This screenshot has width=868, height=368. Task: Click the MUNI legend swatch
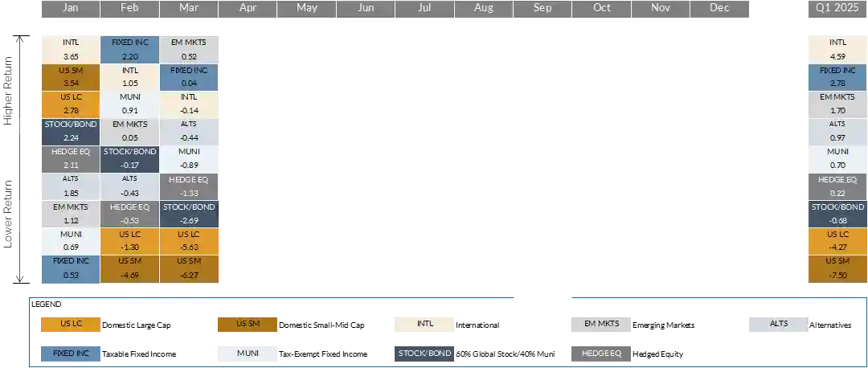pos(248,354)
